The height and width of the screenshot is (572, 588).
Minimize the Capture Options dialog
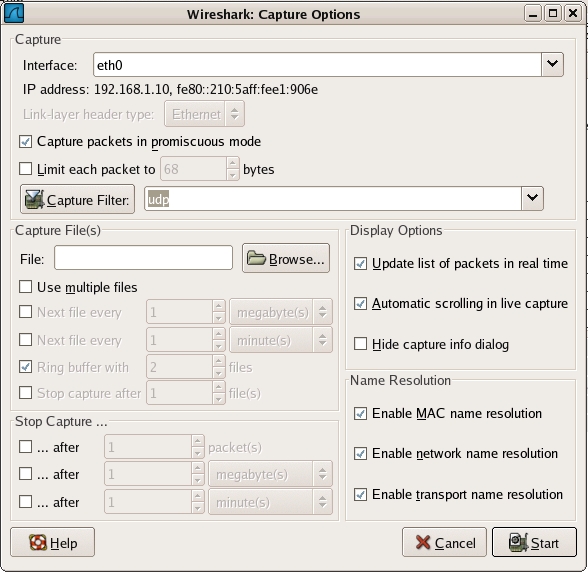533,14
